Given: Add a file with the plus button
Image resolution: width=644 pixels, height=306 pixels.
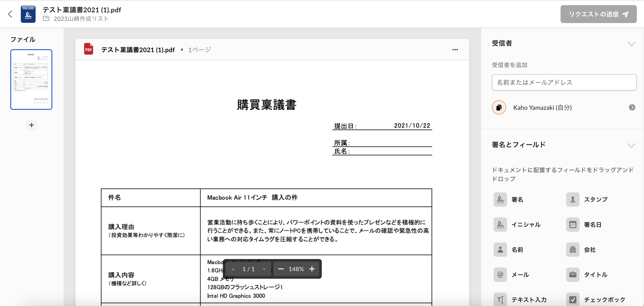Looking at the screenshot, I should 32,125.
